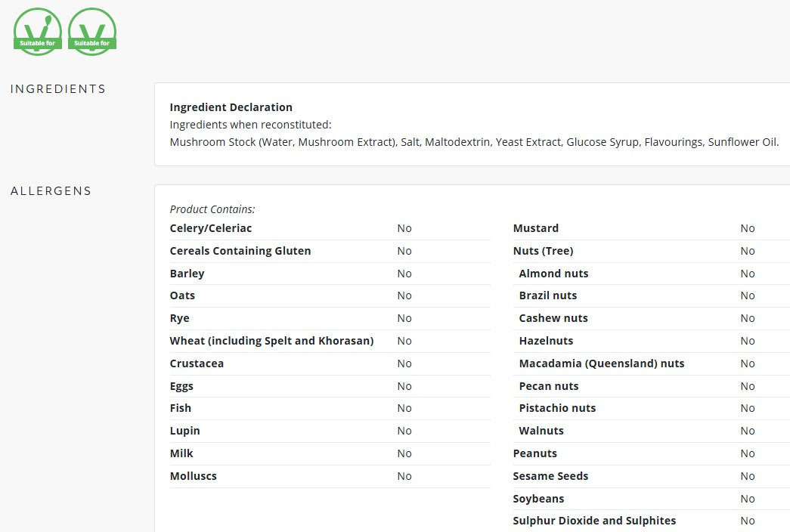790x532 pixels.
Task: Select the Peanuts allergen row
Action: click(650, 453)
